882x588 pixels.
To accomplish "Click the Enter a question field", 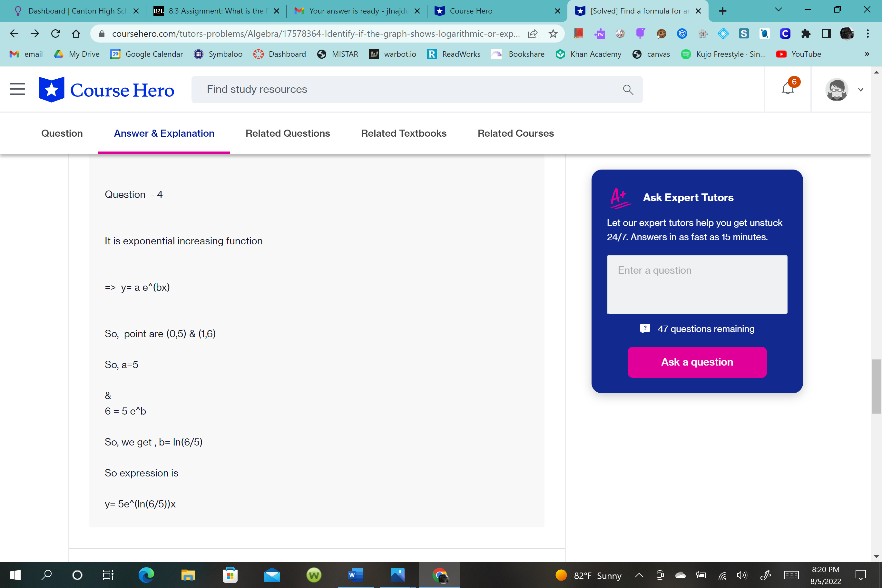I will [697, 284].
